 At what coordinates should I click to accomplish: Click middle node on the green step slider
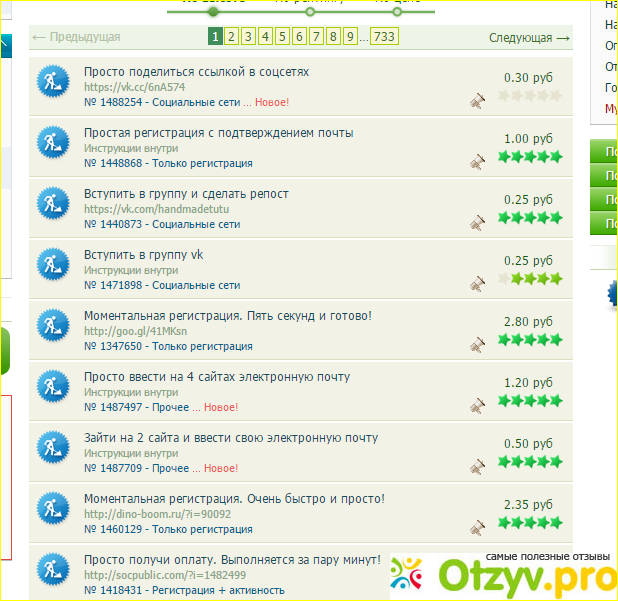point(310,12)
